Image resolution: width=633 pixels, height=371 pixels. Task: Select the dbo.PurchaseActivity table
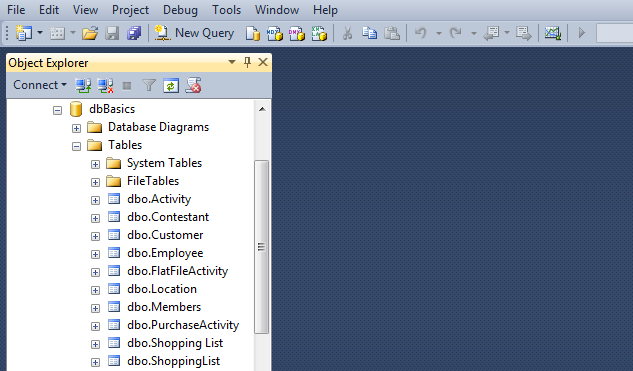point(183,325)
